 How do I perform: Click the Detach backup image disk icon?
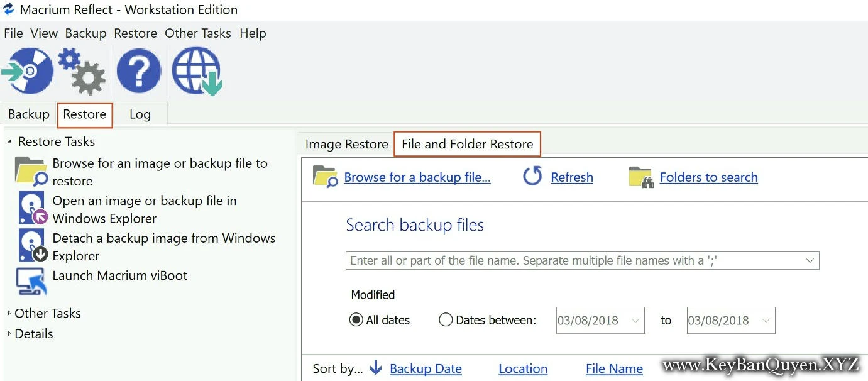33,246
